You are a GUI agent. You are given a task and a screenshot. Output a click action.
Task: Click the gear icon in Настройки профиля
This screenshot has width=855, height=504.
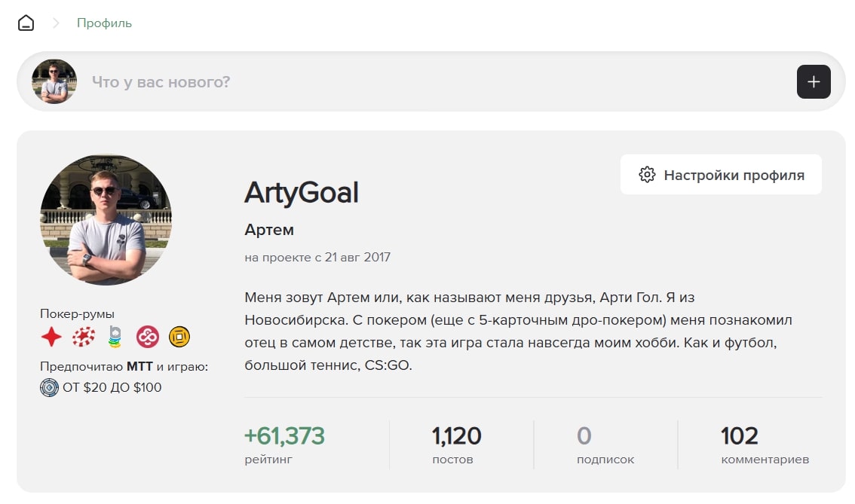tap(647, 175)
